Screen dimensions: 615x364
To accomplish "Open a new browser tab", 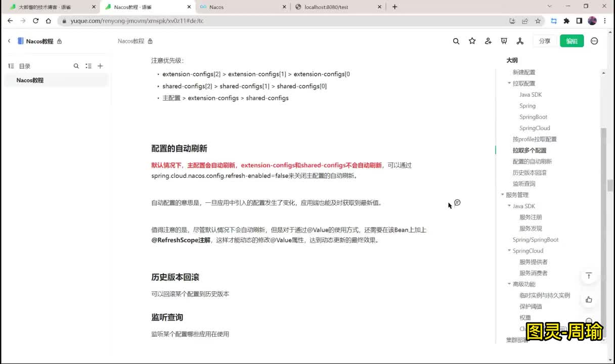I will [x=395, y=7].
